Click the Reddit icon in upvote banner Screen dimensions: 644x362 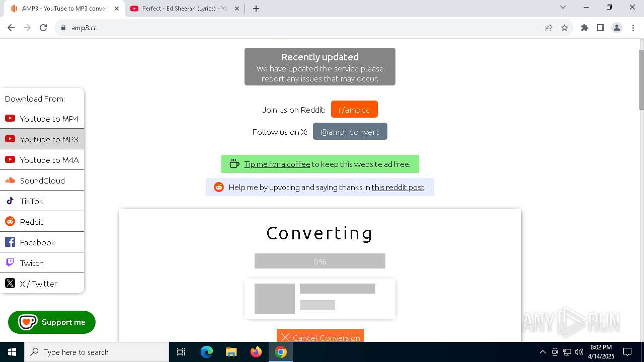point(219,187)
